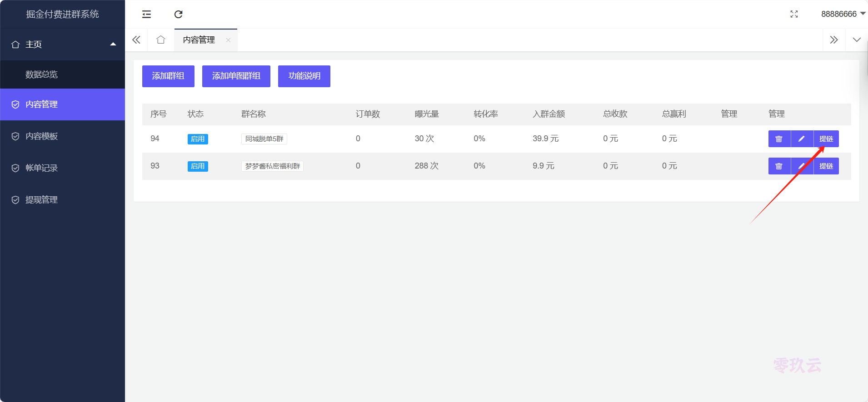This screenshot has height=402, width=868.
Task: Click the 启用 status badge in row 94
Action: pos(198,139)
